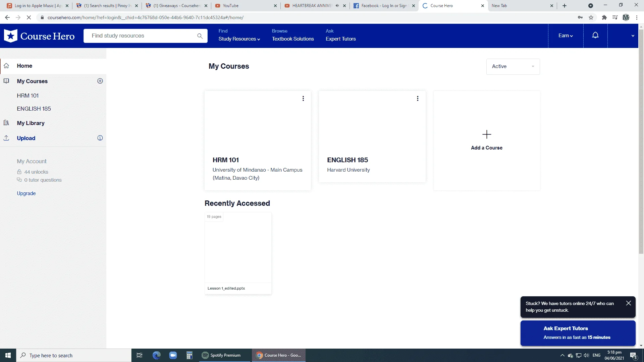The height and width of the screenshot is (362, 644).
Task: Switch to the YouTube tab
Action: coord(246,6)
